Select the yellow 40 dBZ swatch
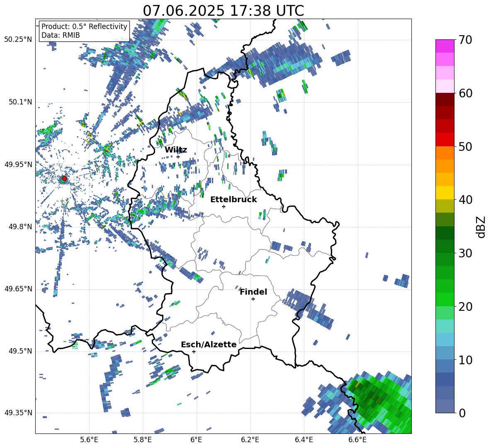491x448 pixels. [x=445, y=193]
